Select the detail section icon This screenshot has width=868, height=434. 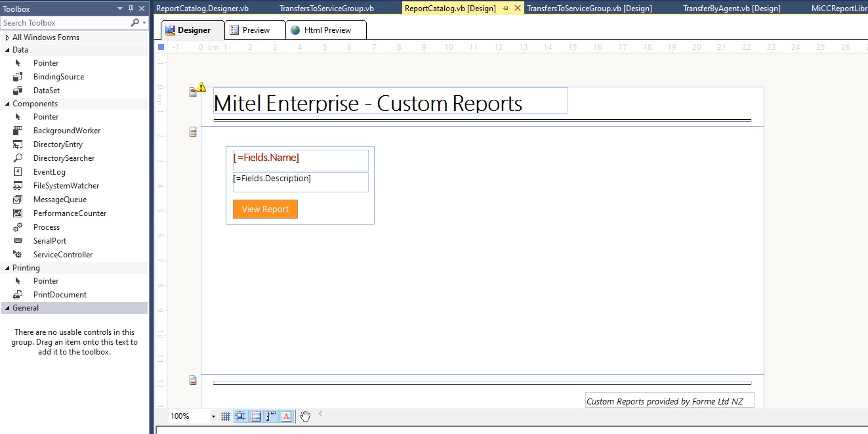pyautogui.click(x=193, y=132)
